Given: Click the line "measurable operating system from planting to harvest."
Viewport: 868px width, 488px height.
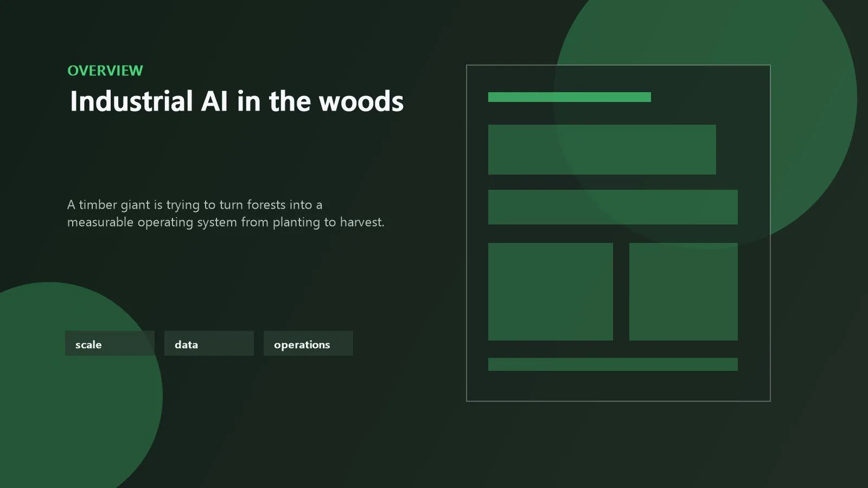Looking at the screenshot, I should tap(226, 222).
